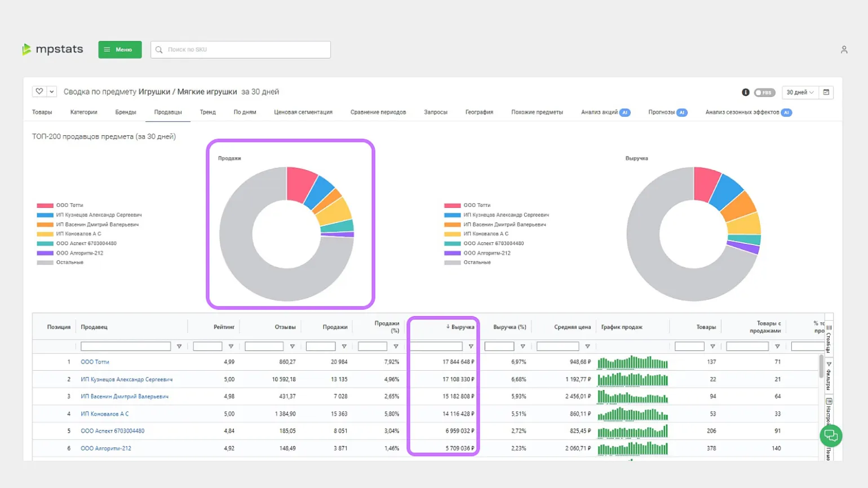Toggle Остальные in Выручка chart legend
This screenshot has height=488, width=868.
[476, 263]
